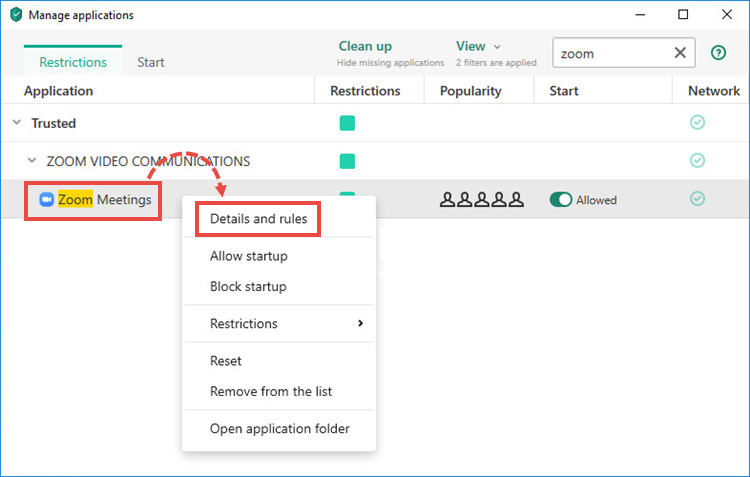Sort by the Network column header
This screenshot has height=477, width=750.
pos(714,91)
